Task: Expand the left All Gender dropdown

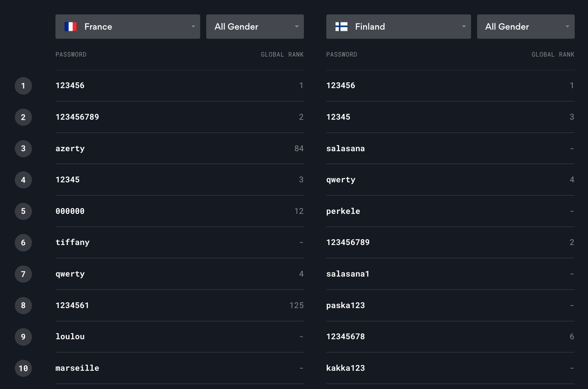Action: 255,27
